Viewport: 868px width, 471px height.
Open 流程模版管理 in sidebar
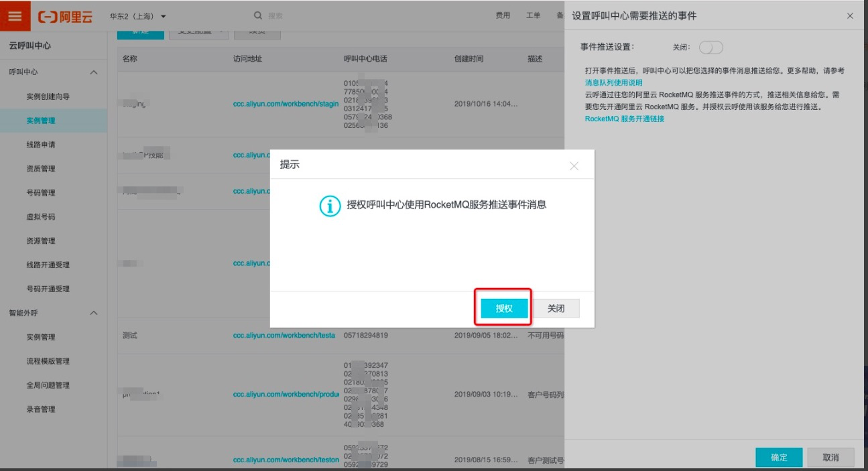click(x=48, y=361)
